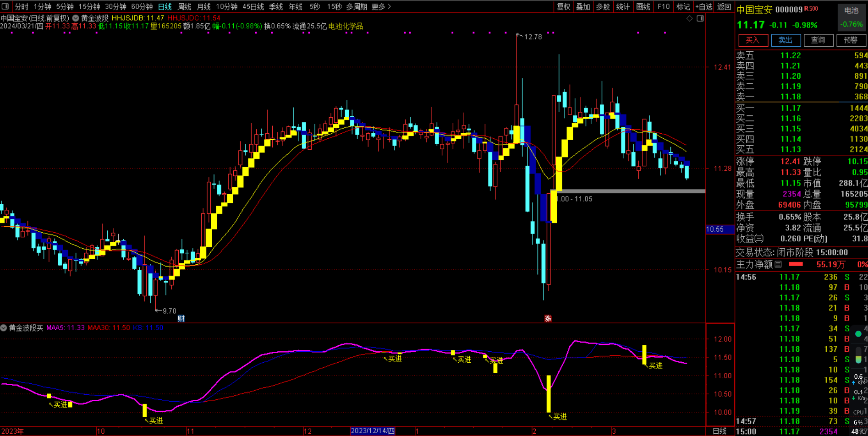Toggle the right panel icon above chart
The height and width of the screenshot is (436, 868).
(x=700, y=18)
